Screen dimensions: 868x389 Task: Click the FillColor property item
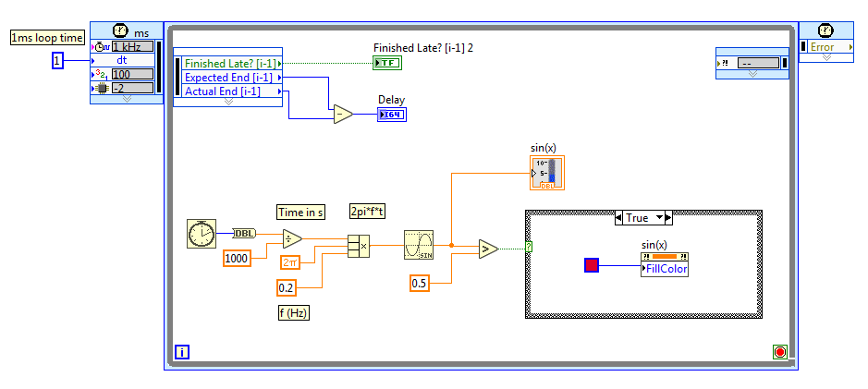[x=665, y=270]
